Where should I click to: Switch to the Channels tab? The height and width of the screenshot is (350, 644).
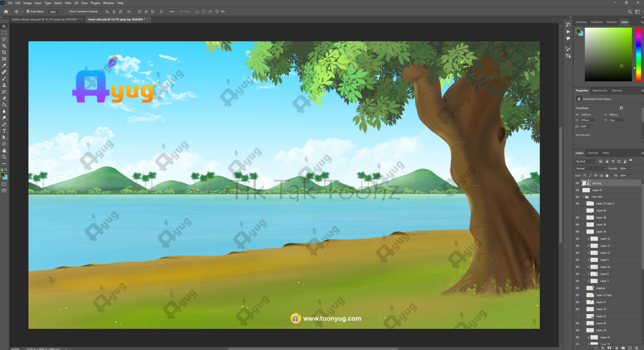coord(592,153)
